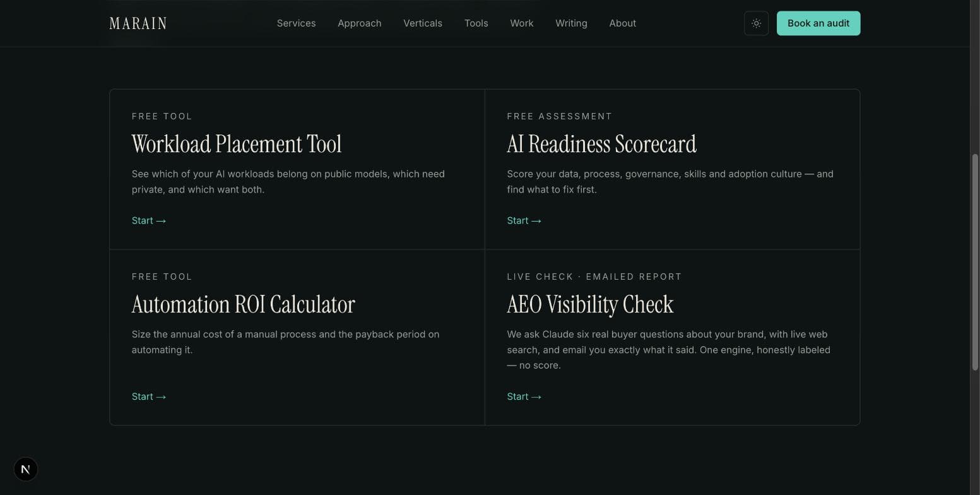980x495 pixels.
Task: Click the AEO Visibility Check description text
Action: pos(668,350)
